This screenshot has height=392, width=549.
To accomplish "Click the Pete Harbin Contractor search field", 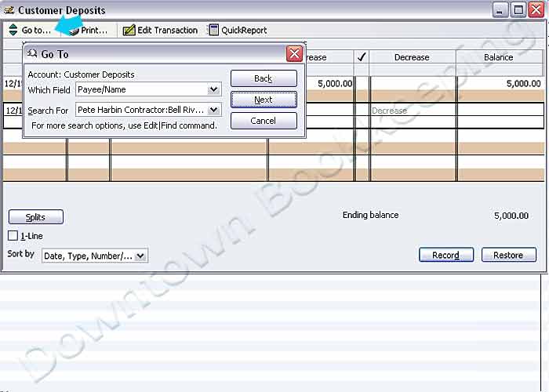I will [x=148, y=110].
